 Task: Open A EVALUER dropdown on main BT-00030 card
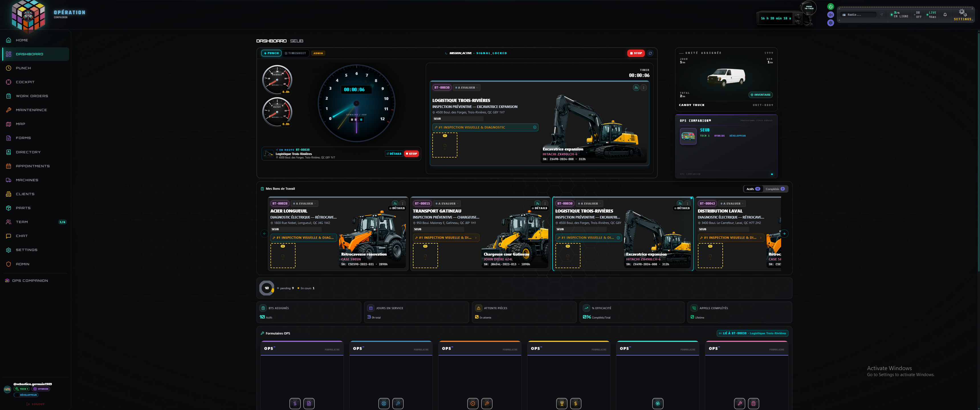point(467,87)
